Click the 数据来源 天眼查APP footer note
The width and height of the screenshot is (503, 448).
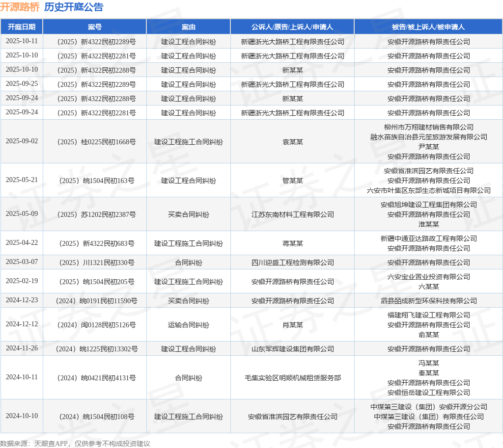pyautogui.click(x=75, y=444)
